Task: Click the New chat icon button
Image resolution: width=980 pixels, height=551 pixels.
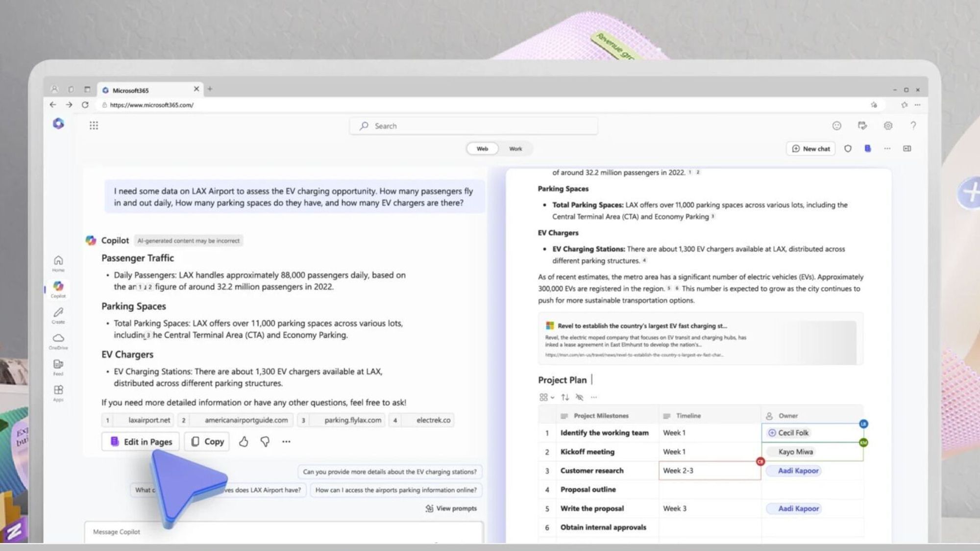Action: click(811, 148)
